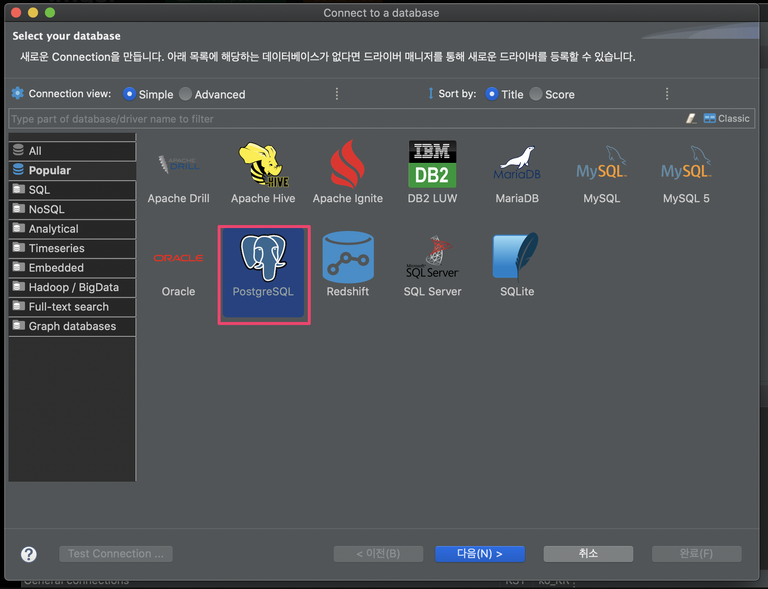Screen dimensions: 768x589
Task: Pick the Apache Ignite flame icon
Action: click(x=347, y=165)
